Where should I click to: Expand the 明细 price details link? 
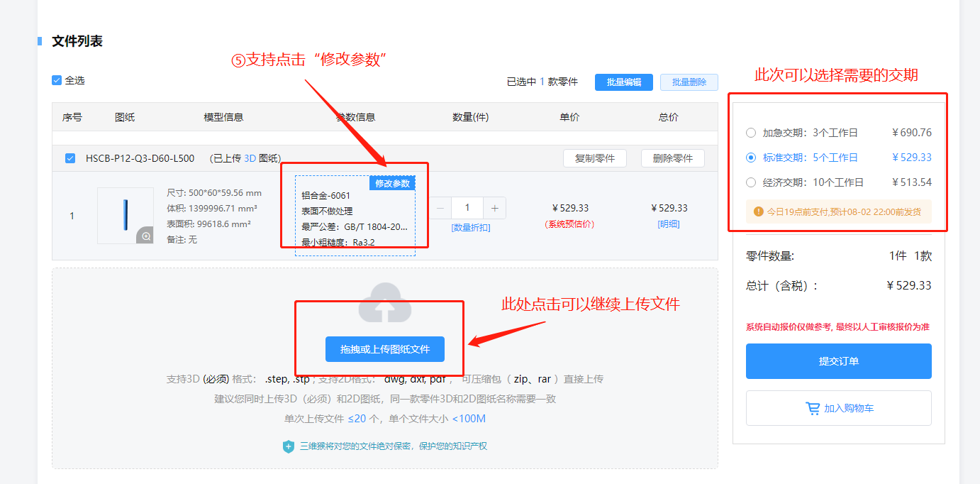669,224
